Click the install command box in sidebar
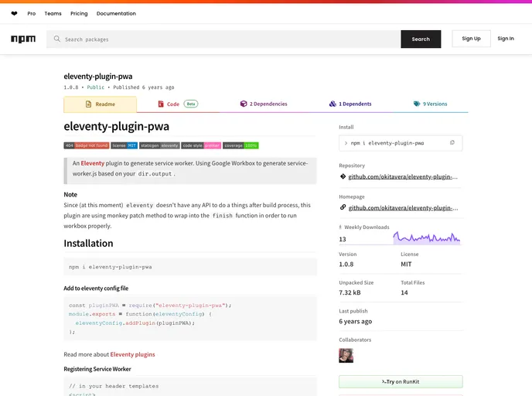Viewport: 532px width, 396px height. 401,143
